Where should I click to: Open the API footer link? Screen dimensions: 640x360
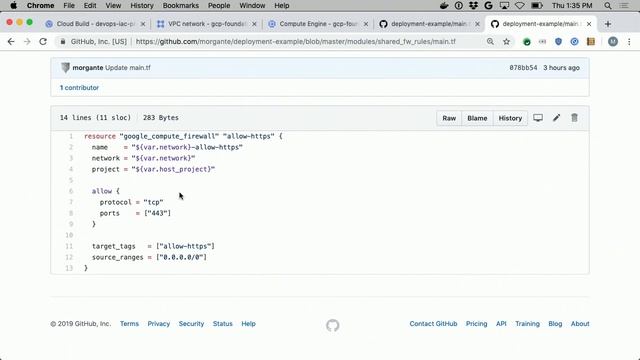click(x=501, y=324)
